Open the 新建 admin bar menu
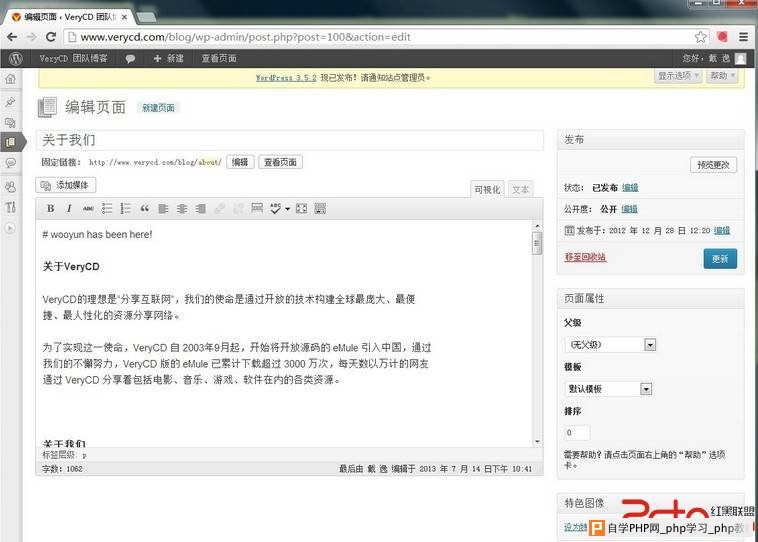 [x=168, y=59]
